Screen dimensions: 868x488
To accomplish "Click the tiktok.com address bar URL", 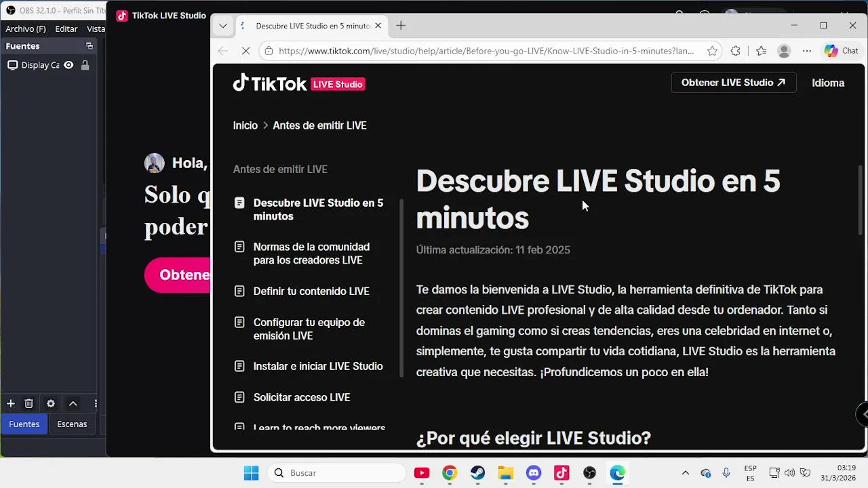I will tap(486, 51).
